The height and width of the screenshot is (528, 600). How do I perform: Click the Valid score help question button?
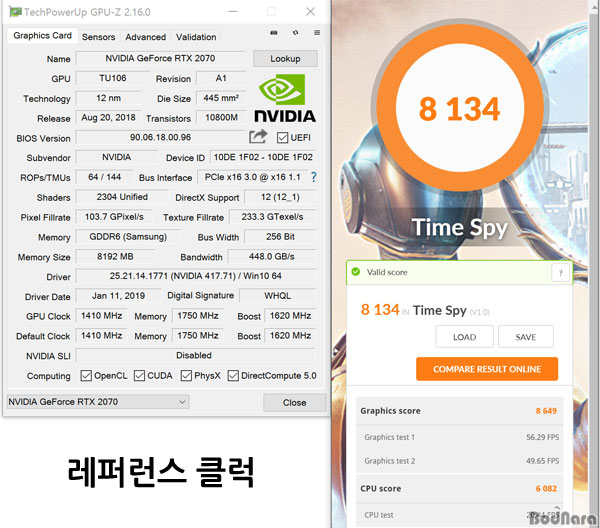point(560,273)
